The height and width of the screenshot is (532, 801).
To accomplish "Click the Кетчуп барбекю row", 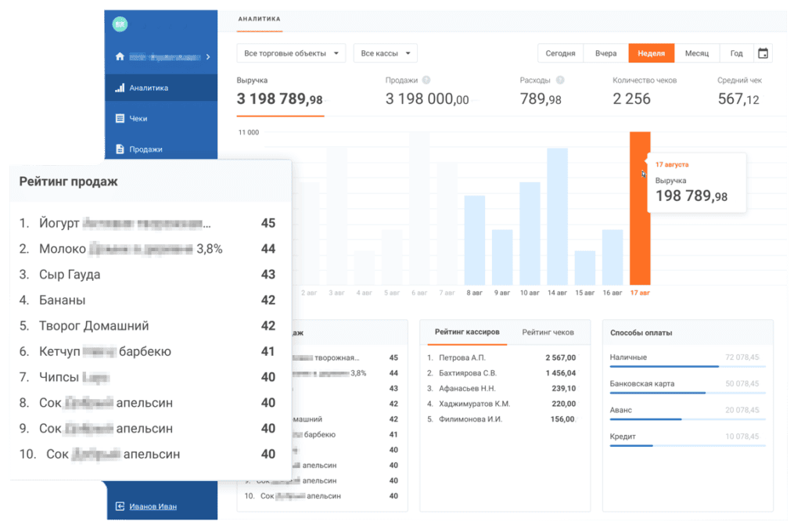I will 147,351.
